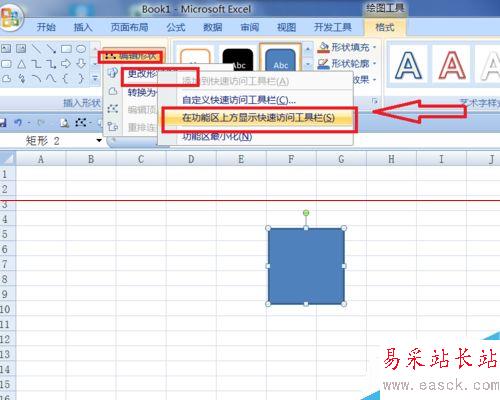Viewport: 500px width, 400px height.
Task: Apply the blue Abc shape style
Action: [x=280, y=57]
